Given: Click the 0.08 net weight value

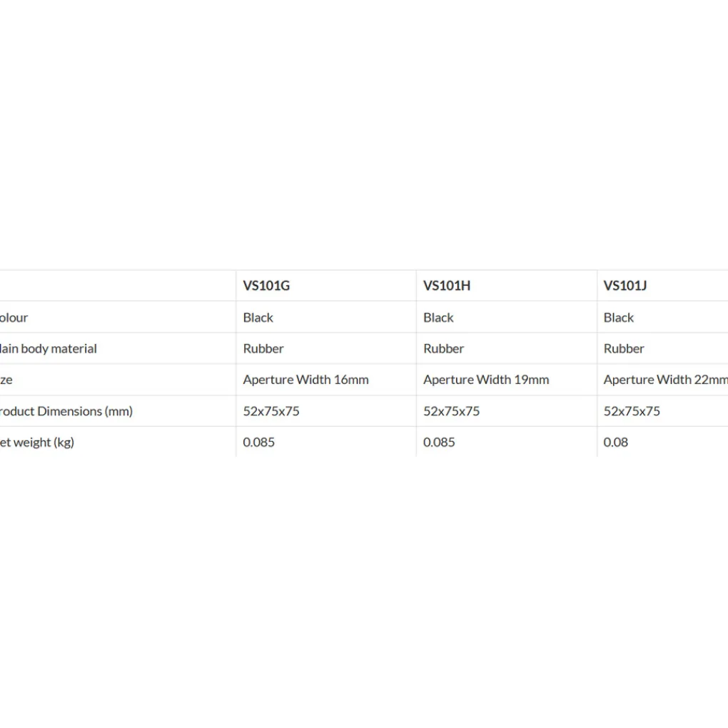Looking at the screenshot, I should point(616,443).
